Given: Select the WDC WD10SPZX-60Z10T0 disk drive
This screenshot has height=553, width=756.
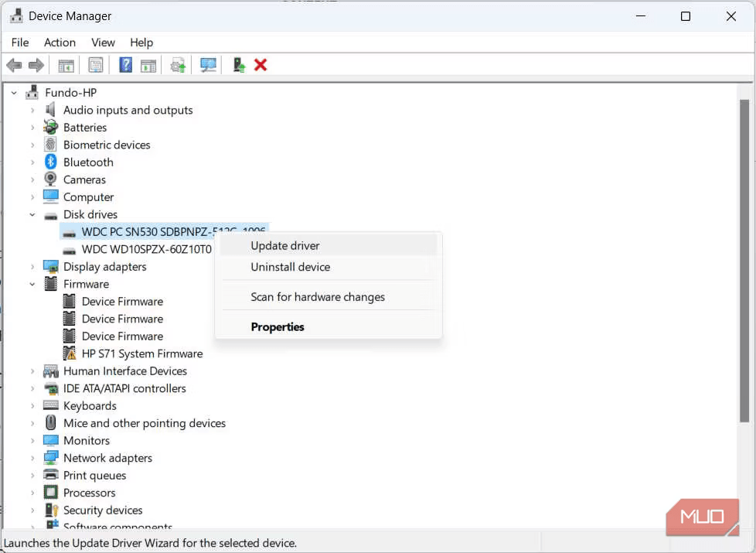Looking at the screenshot, I should coord(147,249).
